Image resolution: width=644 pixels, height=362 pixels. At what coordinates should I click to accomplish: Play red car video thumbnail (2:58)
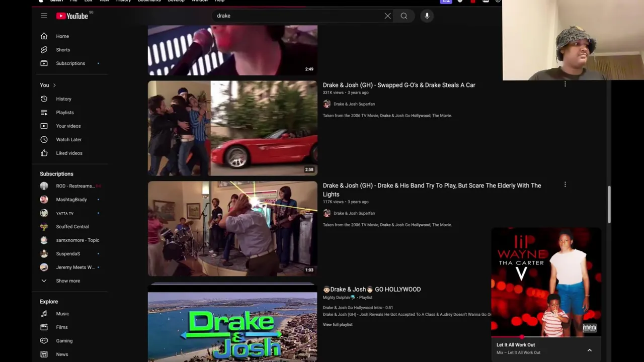point(232,128)
